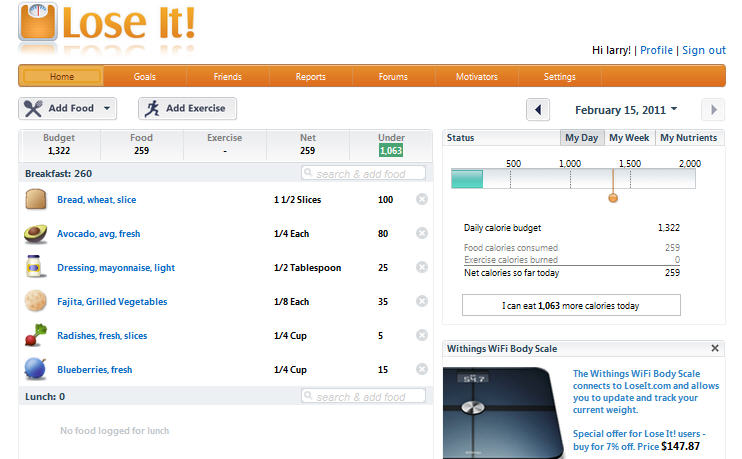Click the 'Daily calorie budget' row
The width and height of the screenshot is (742, 459).
(x=572, y=228)
